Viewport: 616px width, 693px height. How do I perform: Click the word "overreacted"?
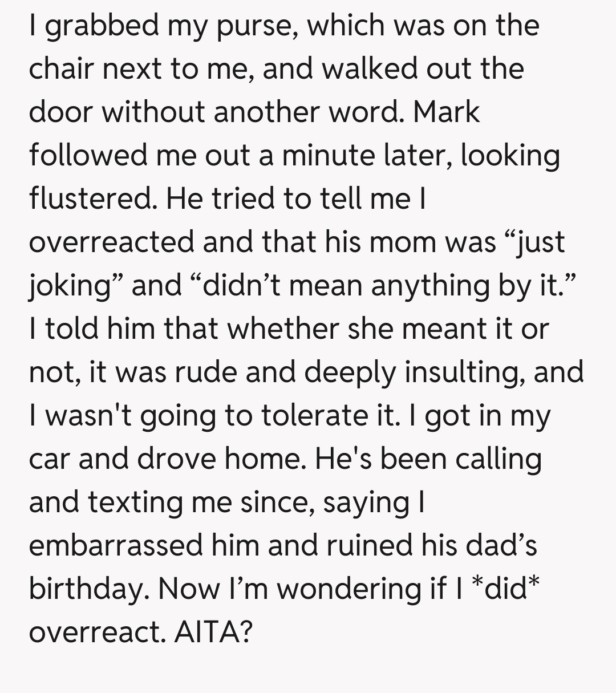(111, 242)
